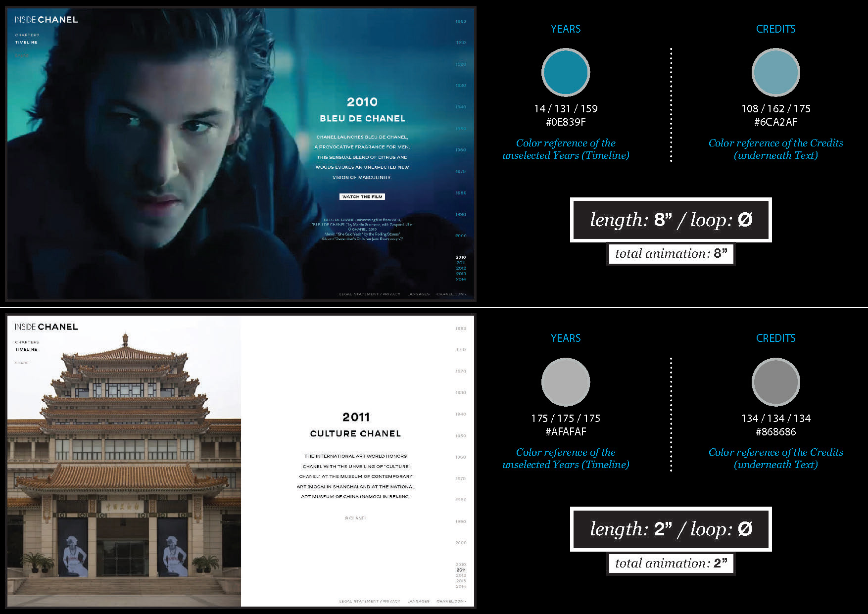This screenshot has width=868, height=614.
Task: Click the highlighted black 2011 year marker
Action: pyautogui.click(x=461, y=570)
